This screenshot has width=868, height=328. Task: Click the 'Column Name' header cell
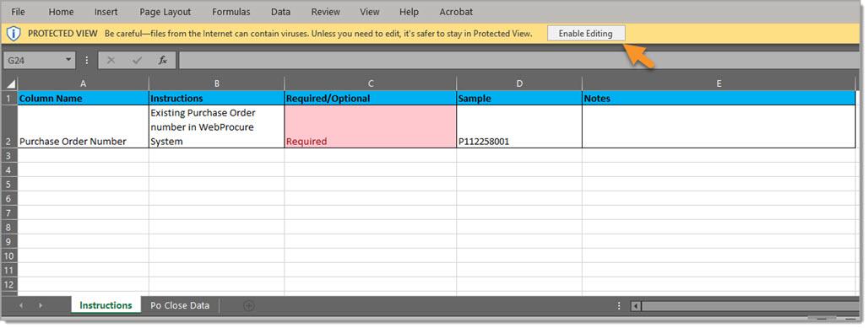click(x=83, y=99)
